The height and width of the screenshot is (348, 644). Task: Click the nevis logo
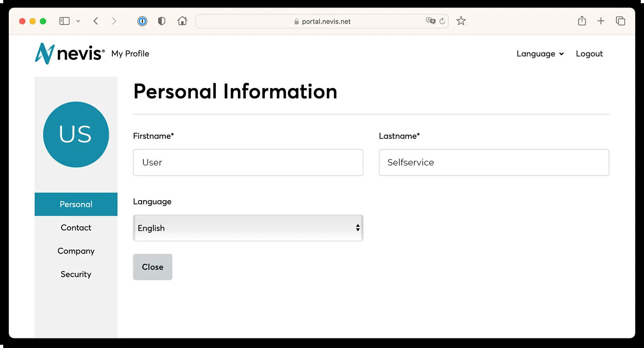click(x=70, y=54)
